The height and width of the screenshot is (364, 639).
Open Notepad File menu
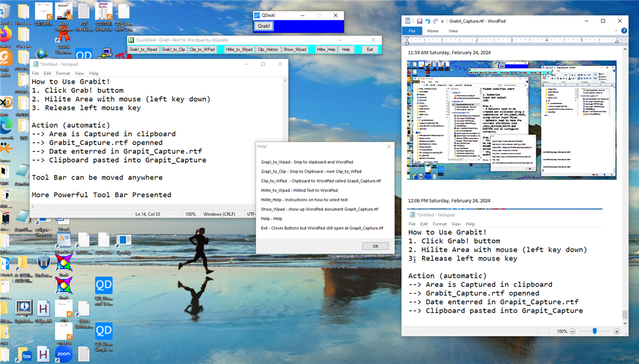(36, 74)
